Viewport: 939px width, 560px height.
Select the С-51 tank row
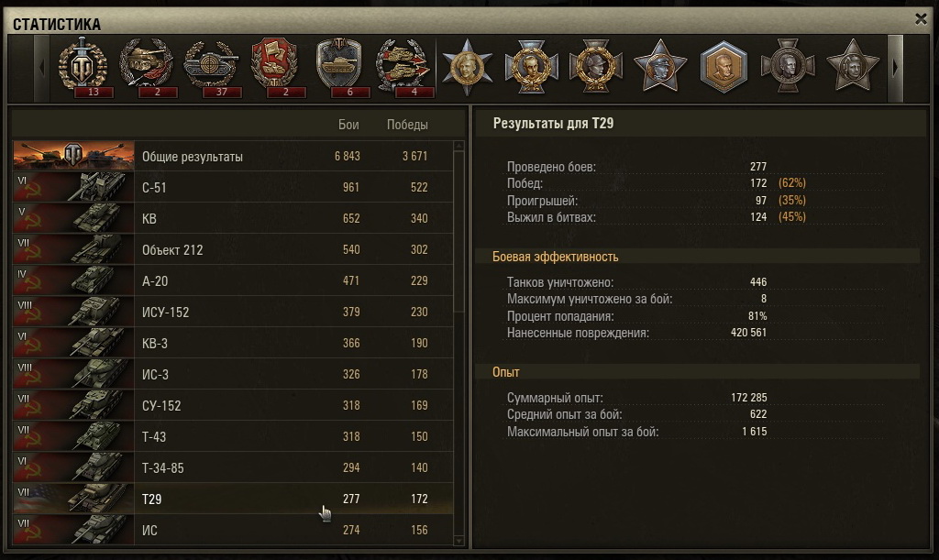pos(233,187)
